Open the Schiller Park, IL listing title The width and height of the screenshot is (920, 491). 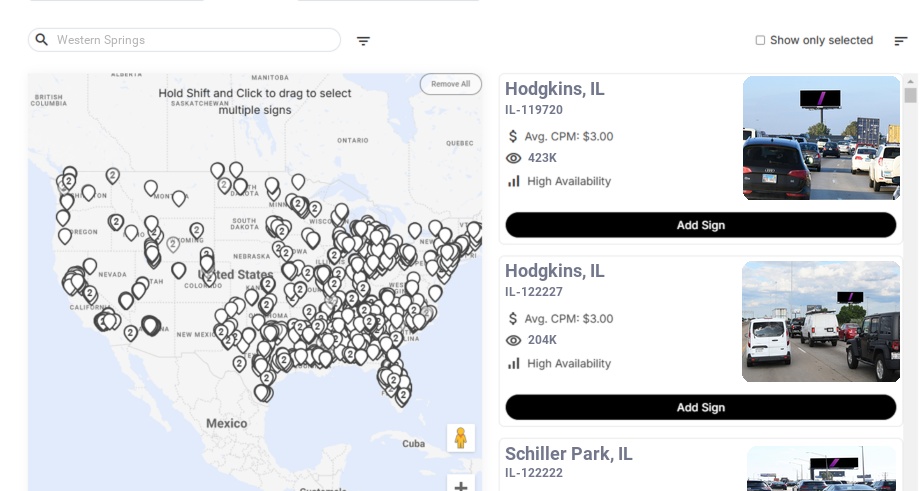pyautogui.click(x=568, y=454)
